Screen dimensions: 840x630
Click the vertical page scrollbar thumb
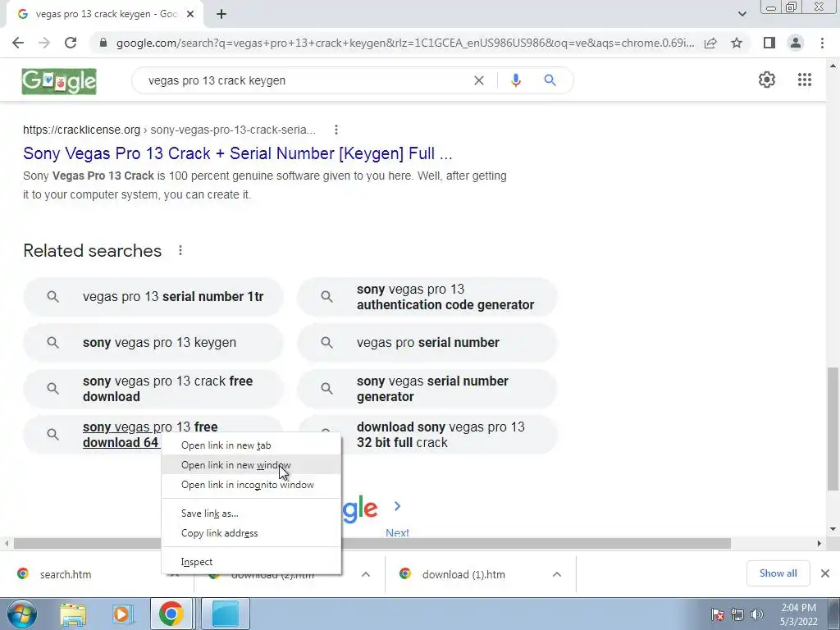[x=833, y=428]
